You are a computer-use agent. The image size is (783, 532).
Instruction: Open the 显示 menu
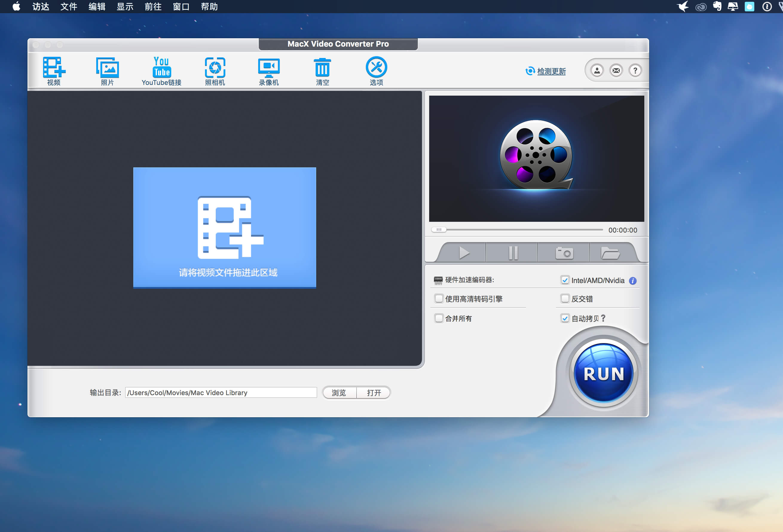pyautogui.click(x=125, y=6)
